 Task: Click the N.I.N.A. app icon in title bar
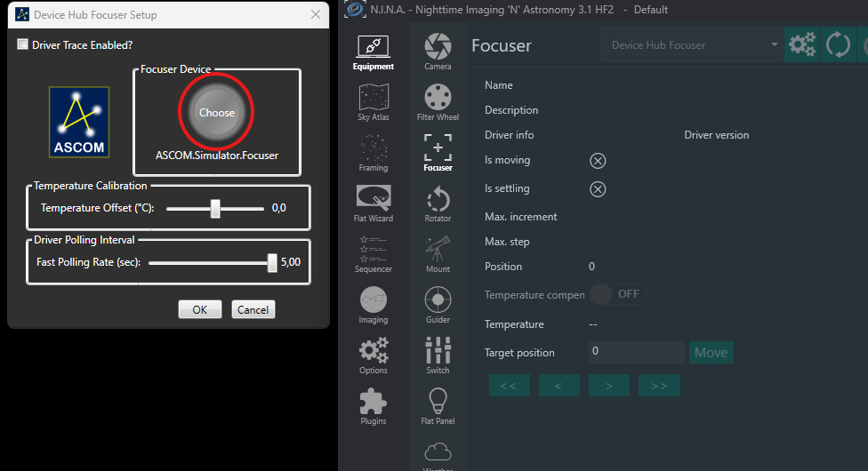pos(355,10)
